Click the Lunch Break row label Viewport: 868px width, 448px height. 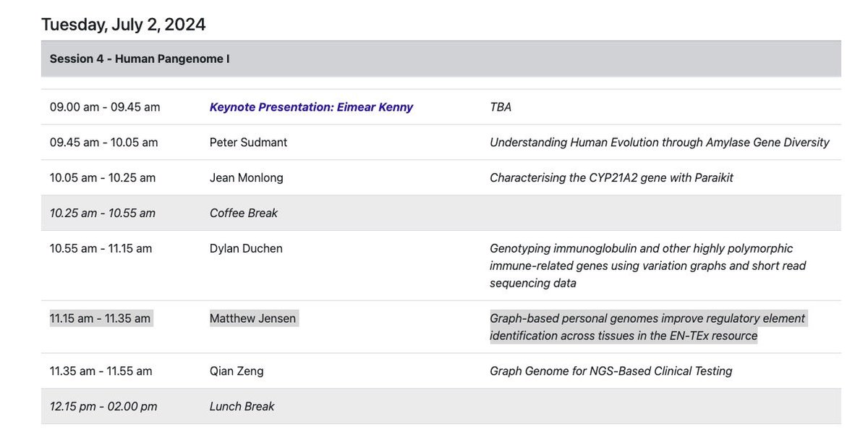point(242,407)
